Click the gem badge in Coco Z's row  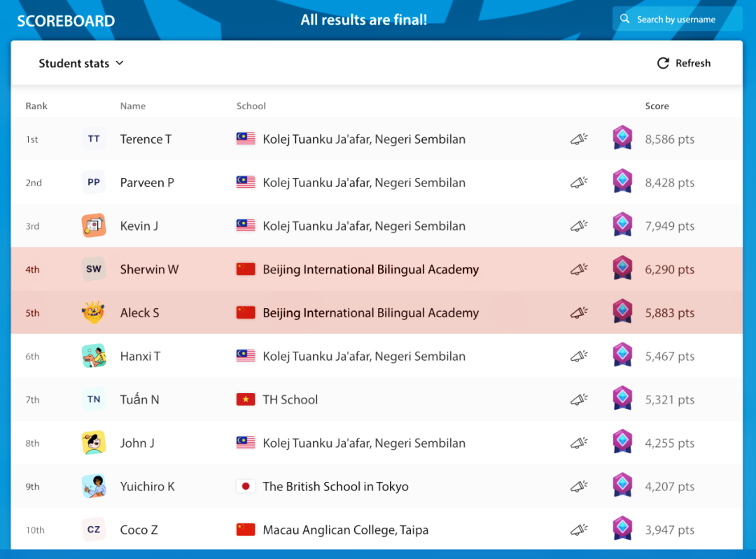(622, 528)
